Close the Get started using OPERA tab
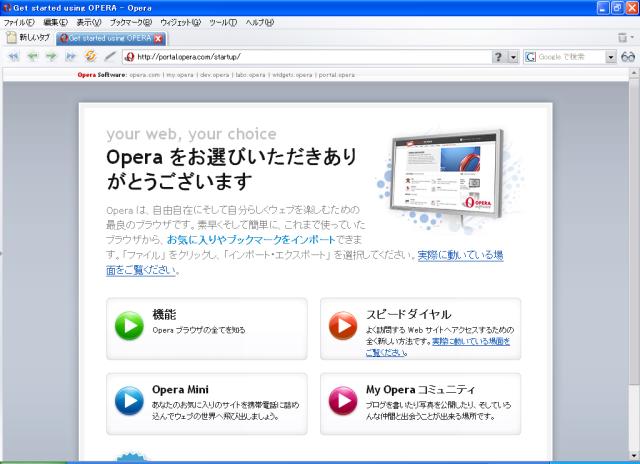Image resolution: width=640 pixels, height=464 pixels. pyautogui.click(x=158, y=39)
